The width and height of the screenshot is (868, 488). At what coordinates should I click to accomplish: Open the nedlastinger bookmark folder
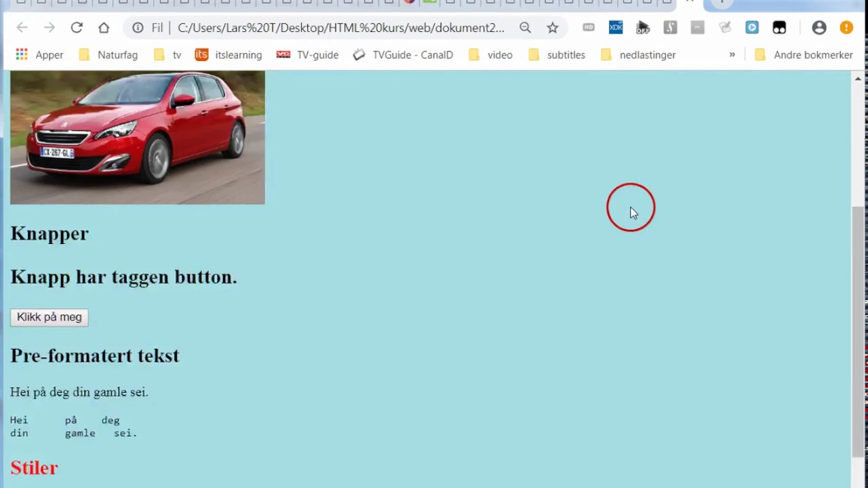tap(638, 55)
